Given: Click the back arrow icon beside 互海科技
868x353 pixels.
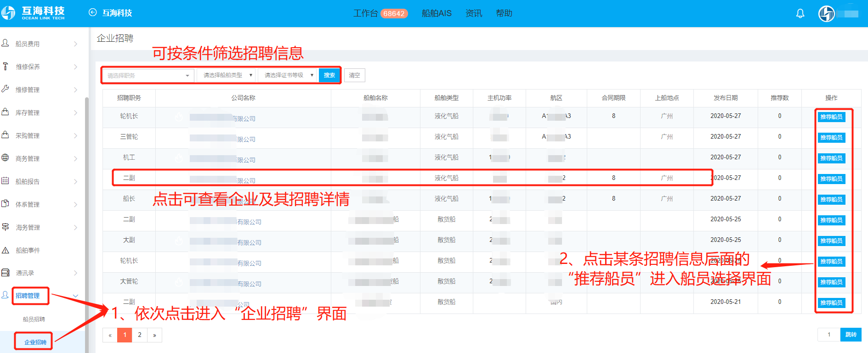Looking at the screenshot, I should click(92, 12).
